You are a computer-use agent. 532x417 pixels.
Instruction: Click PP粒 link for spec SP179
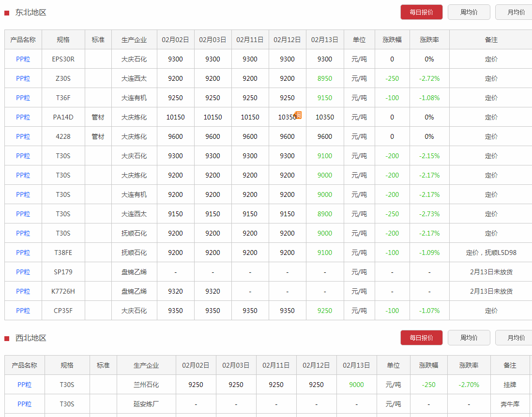23,272
